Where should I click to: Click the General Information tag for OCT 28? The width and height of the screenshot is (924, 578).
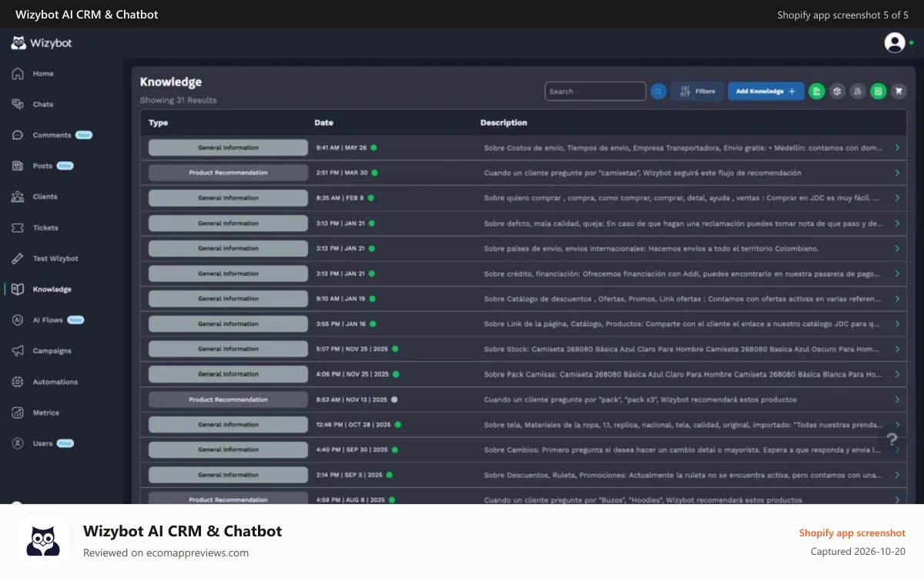228,425
